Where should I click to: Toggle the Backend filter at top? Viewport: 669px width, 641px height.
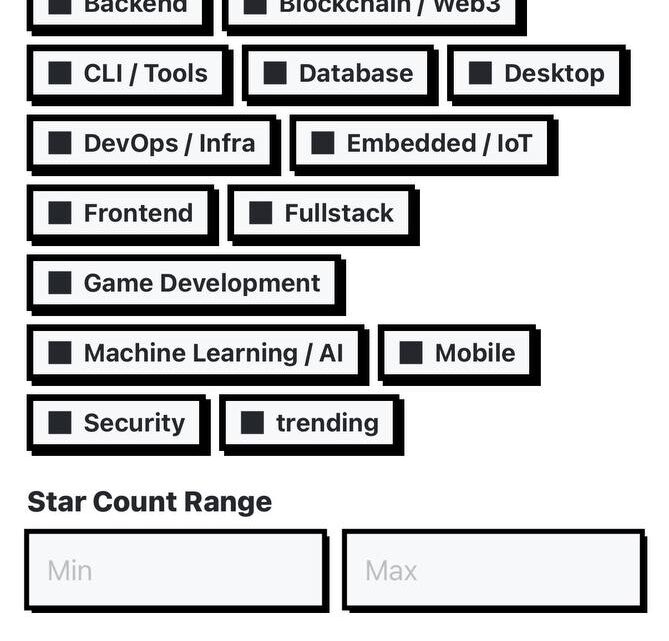[x=60, y=6]
